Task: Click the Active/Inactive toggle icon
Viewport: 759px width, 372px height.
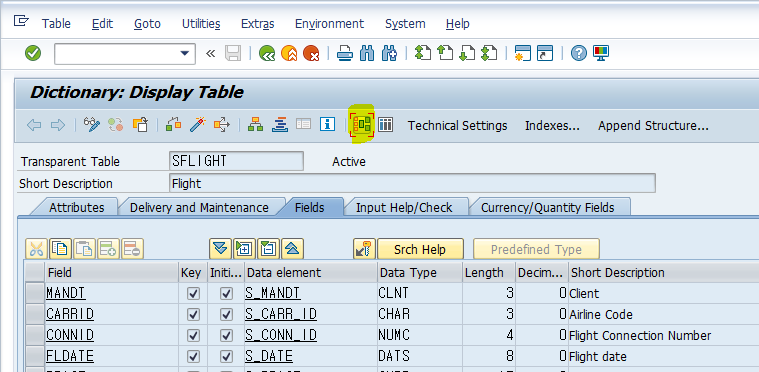Action: (116, 125)
